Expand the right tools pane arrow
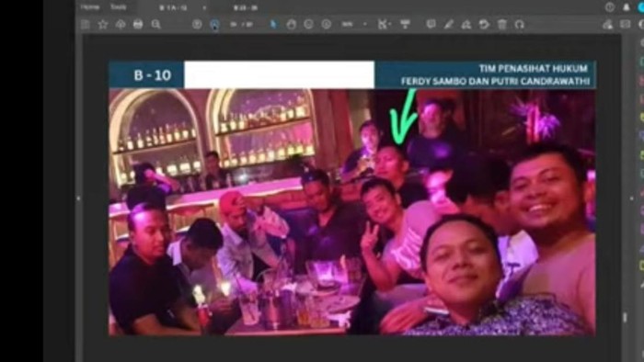 632,198
